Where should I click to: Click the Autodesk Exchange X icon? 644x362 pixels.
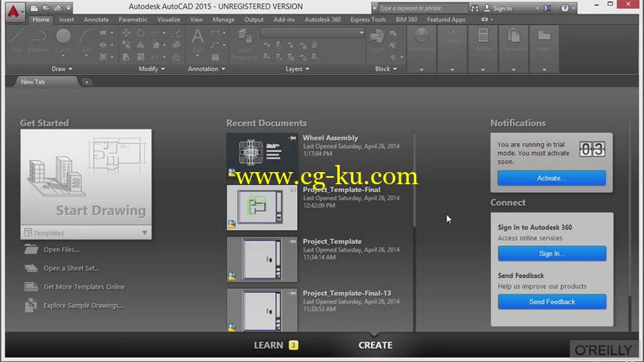(x=547, y=8)
